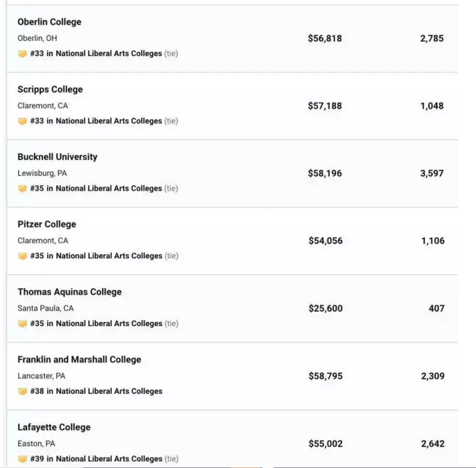The width and height of the screenshot is (476, 468).
Task: Open the Scripps College listing
Action: pos(50,89)
